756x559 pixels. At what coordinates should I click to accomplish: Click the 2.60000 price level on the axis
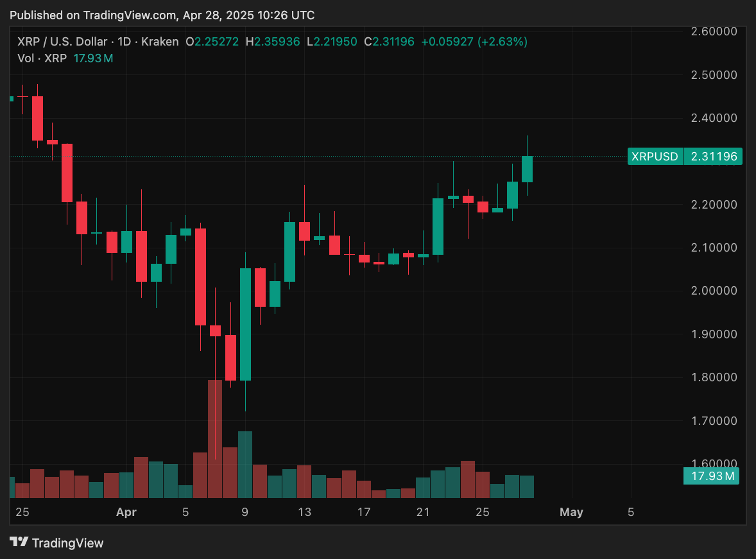(x=712, y=31)
